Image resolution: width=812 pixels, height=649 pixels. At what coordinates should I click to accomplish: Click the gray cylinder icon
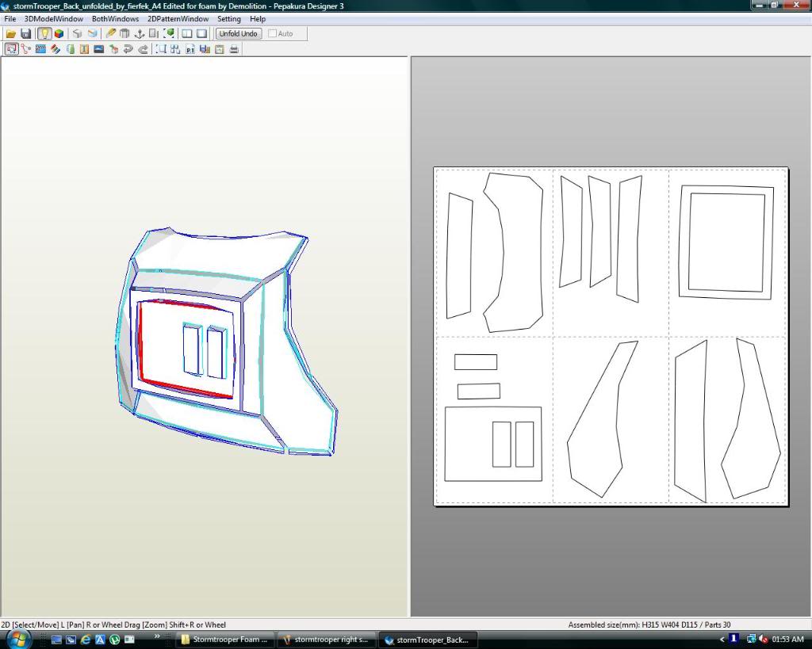coord(124,33)
